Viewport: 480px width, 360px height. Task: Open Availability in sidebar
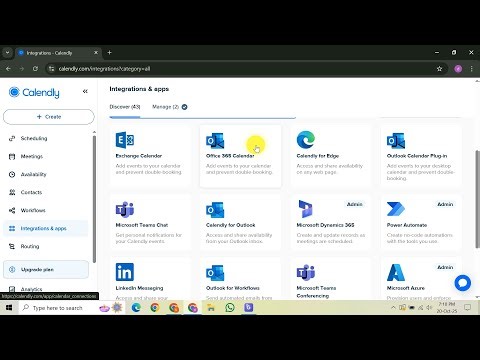click(x=33, y=174)
